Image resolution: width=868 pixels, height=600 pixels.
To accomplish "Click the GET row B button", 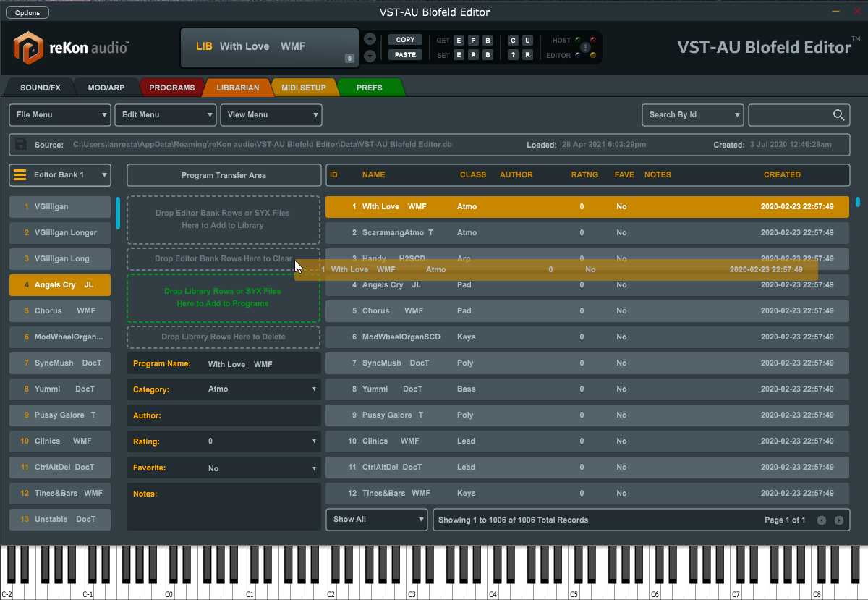I will pyautogui.click(x=488, y=41).
